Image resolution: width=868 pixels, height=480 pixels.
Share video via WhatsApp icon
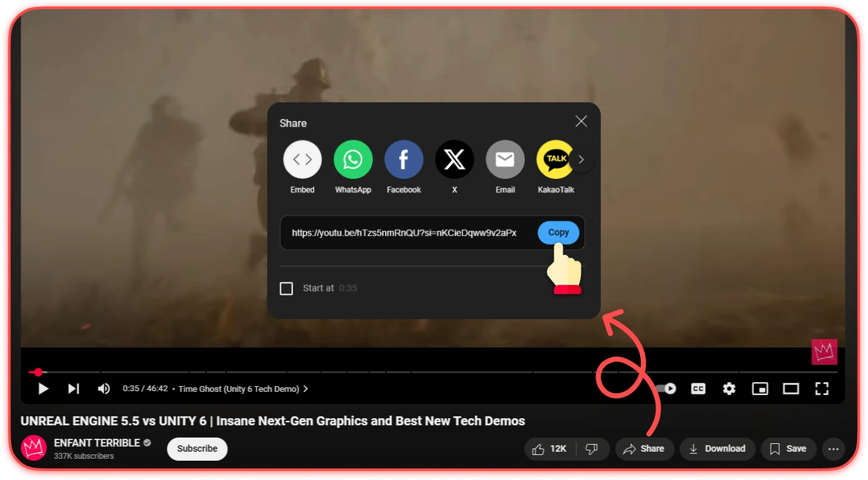pos(353,160)
